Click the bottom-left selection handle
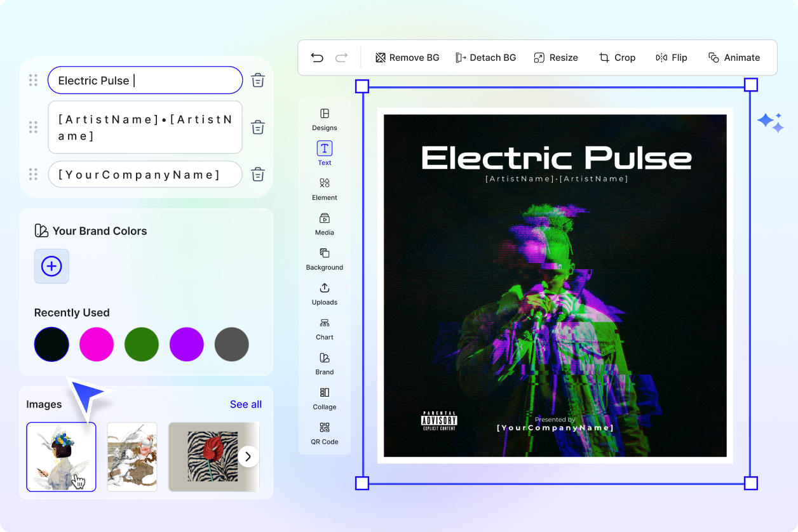The width and height of the screenshot is (798, 532). click(362, 484)
